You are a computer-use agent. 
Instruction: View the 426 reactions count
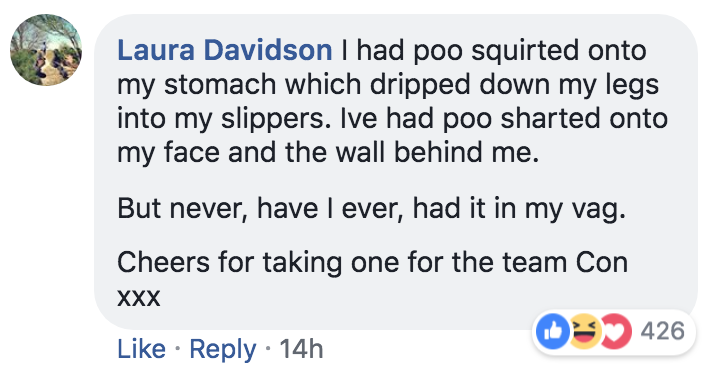663,331
